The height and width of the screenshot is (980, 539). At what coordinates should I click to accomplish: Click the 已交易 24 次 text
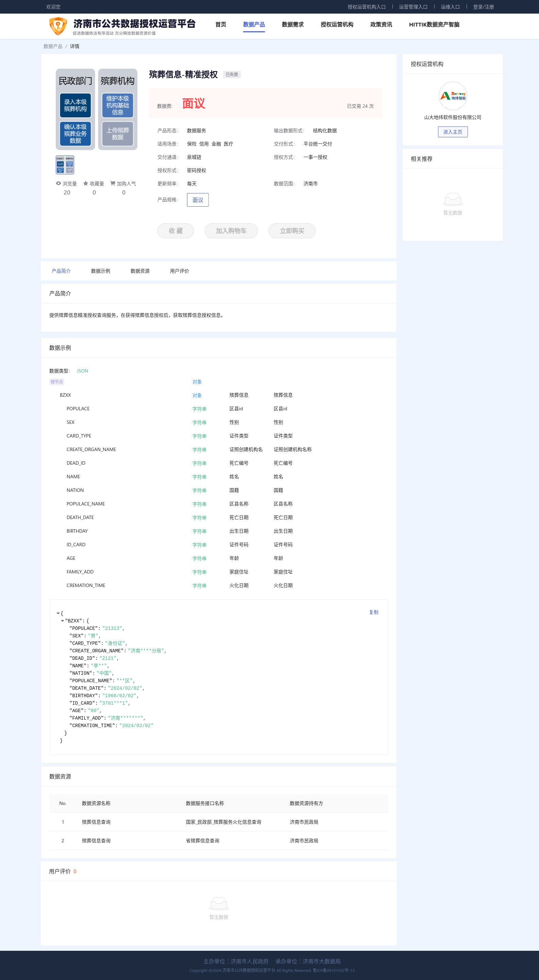[x=360, y=106]
